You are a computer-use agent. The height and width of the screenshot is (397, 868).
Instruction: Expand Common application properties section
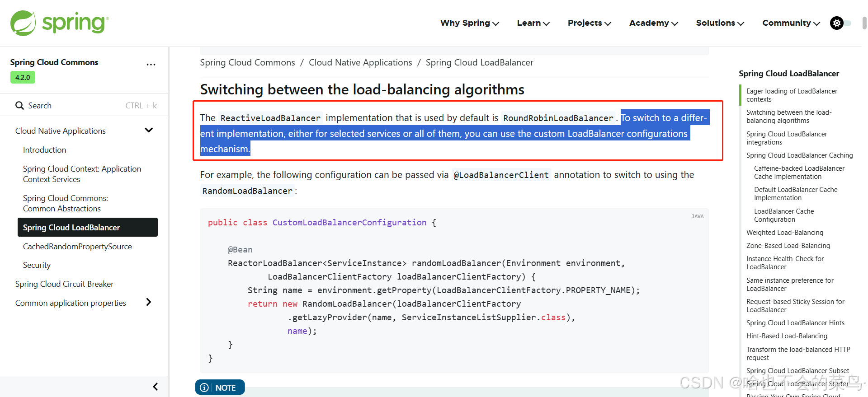click(x=148, y=302)
